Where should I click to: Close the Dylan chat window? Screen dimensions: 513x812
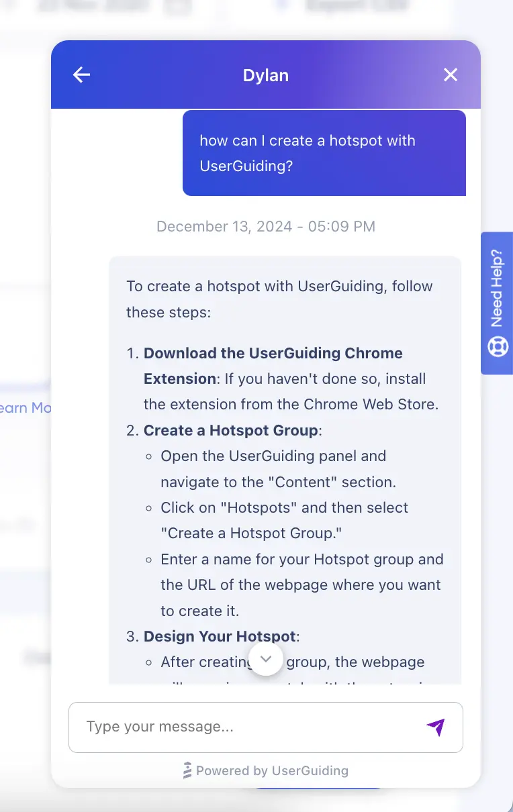pos(451,74)
